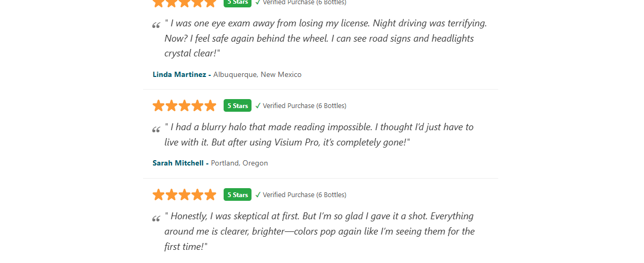Image resolution: width=644 pixels, height=263 pixels.
Task: Click verified checkmark on Sarah Mitchell's review
Action: [258, 106]
